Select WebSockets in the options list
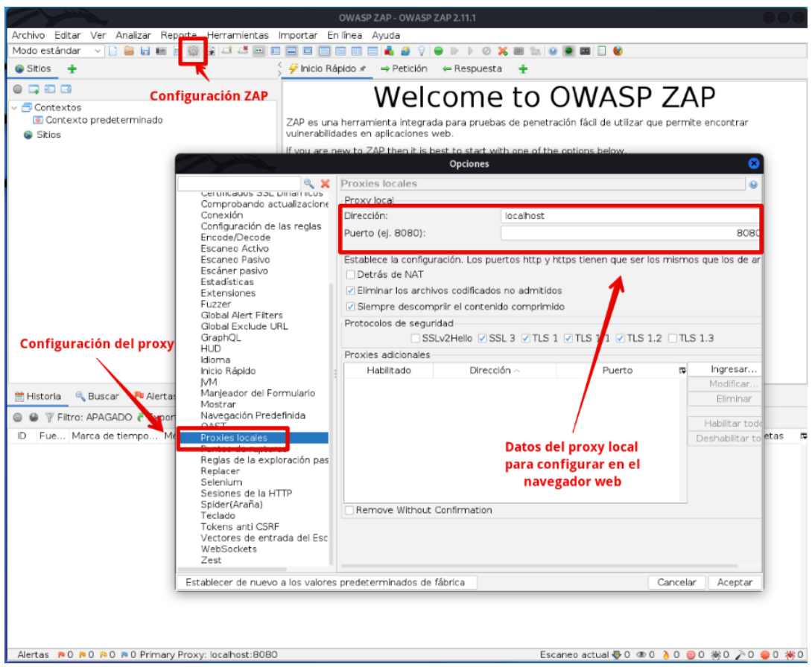Screen dimensions: 812x667 click(x=229, y=549)
